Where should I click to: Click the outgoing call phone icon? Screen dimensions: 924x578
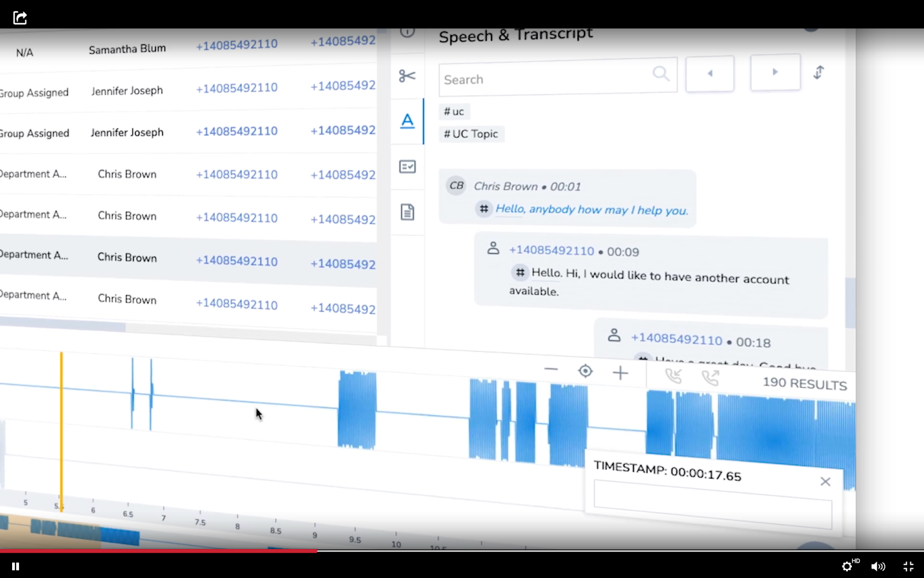710,378
